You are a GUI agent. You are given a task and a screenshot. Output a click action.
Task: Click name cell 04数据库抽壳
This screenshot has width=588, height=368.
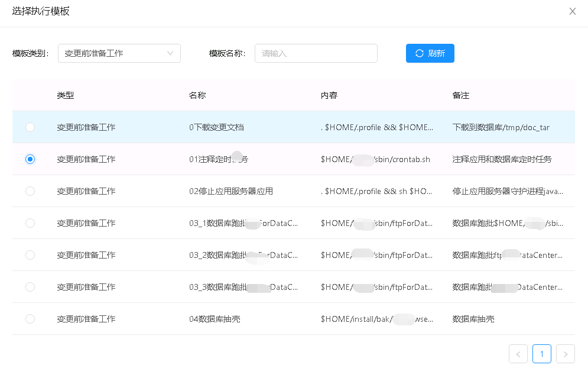(x=215, y=319)
